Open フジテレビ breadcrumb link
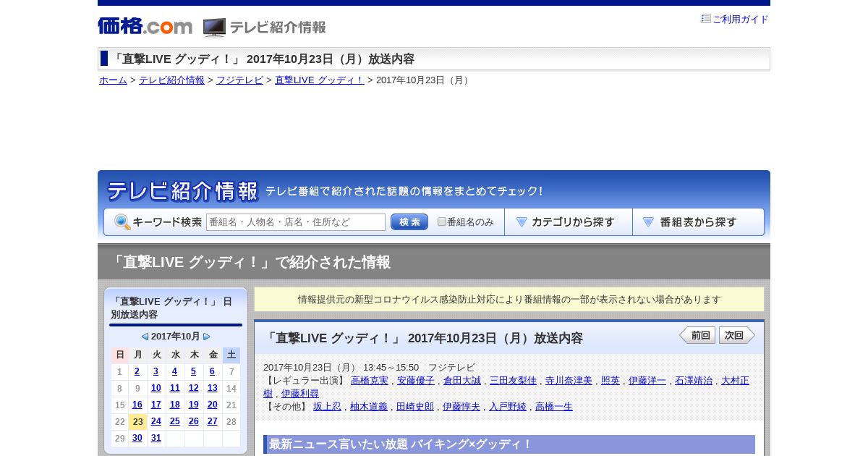 pos(239,80)
